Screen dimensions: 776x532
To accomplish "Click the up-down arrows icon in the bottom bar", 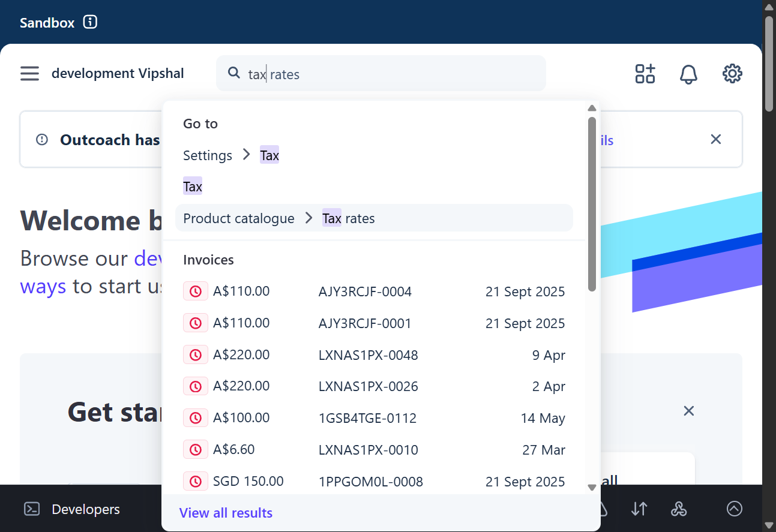I will click(639, 509).
